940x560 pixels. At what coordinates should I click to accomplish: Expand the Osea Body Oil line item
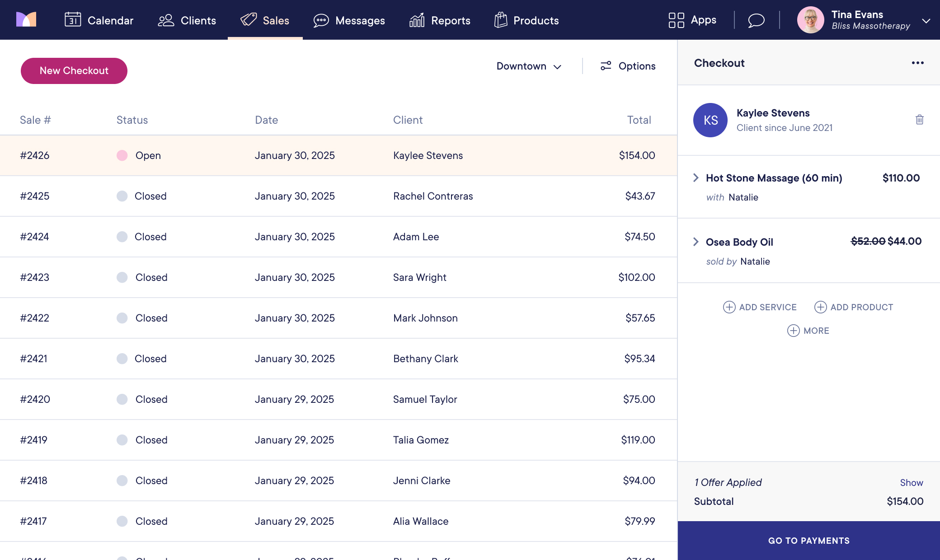point(696,242)
